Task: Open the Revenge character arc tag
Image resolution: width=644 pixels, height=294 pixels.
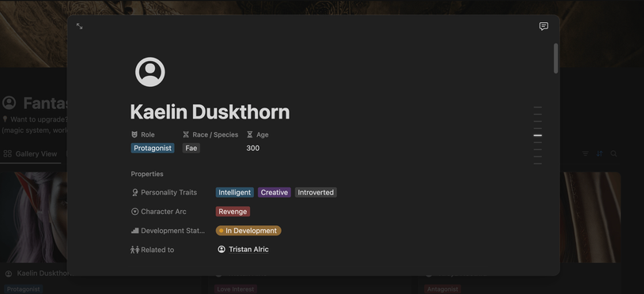Action: tap(233, 212)
